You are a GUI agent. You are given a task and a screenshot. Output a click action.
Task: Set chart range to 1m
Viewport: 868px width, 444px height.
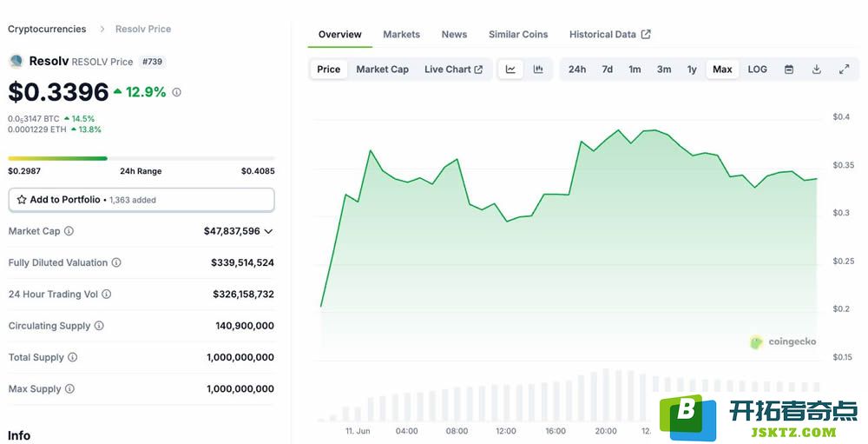click(x=635, y=70)
